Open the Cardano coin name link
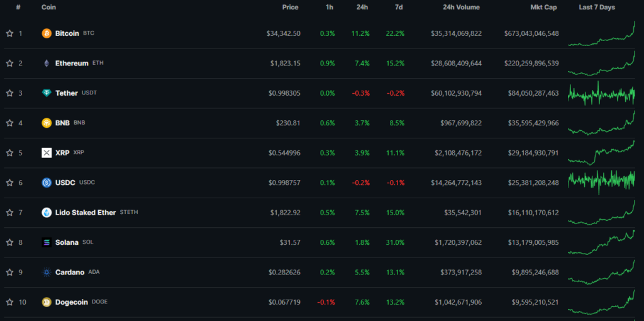 pos(70,273)
